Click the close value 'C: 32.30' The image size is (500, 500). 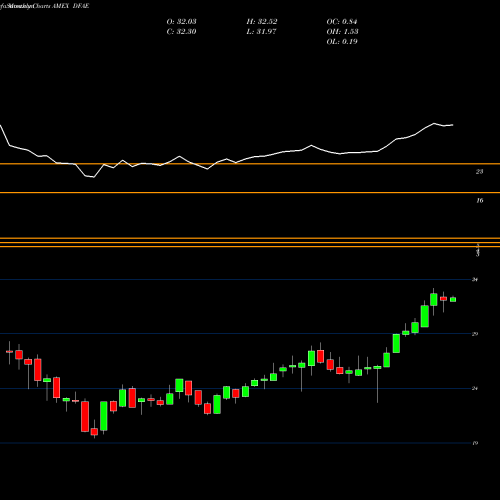click(181, 32)
